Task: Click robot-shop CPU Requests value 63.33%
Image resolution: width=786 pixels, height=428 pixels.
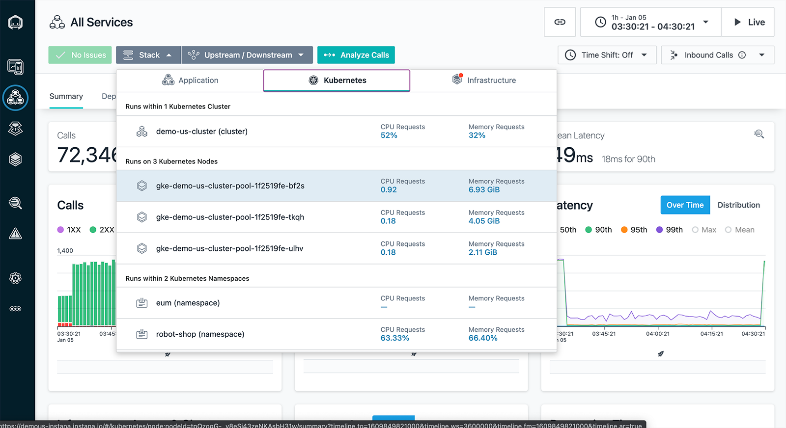Action: (395, 338)
